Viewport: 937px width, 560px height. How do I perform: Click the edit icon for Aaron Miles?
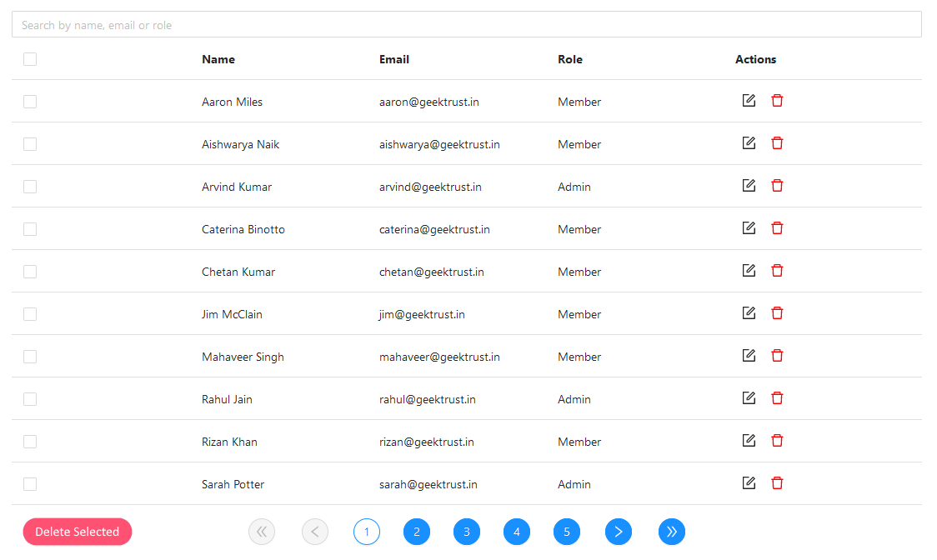(x=749, y=100)
